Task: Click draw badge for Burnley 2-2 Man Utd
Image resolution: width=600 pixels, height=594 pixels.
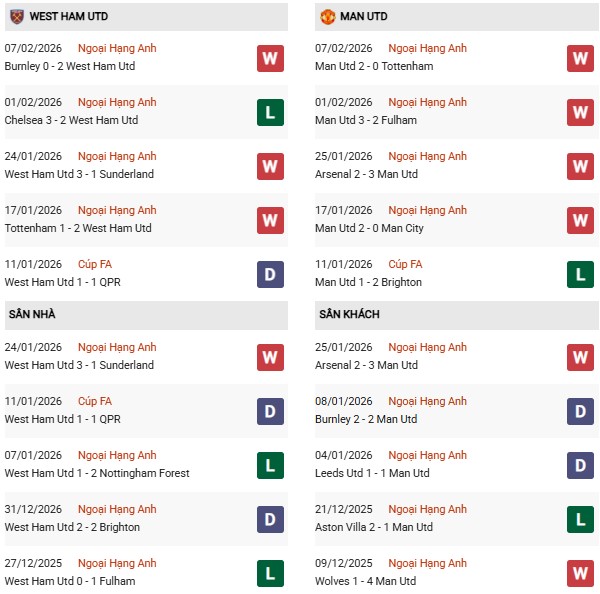Action: click(x=581, y=411)
